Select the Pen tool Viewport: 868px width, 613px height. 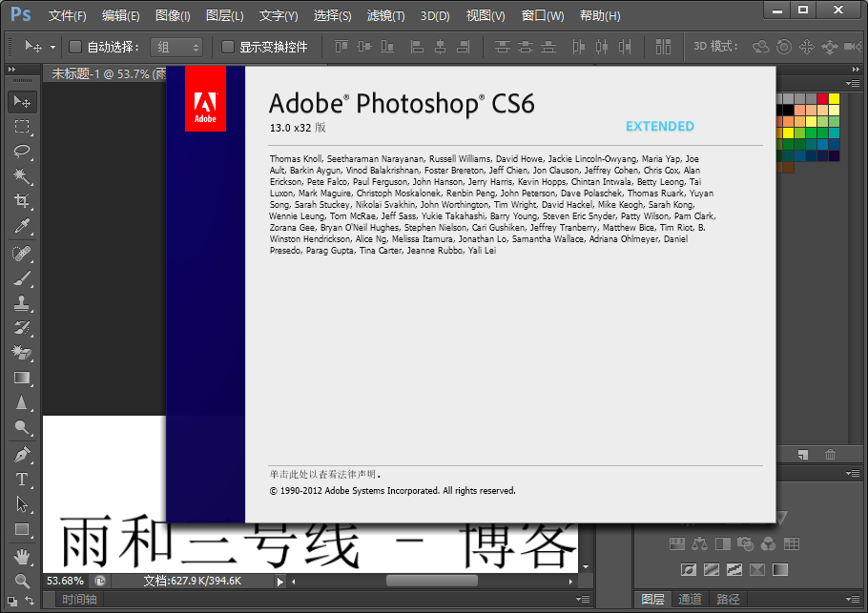(22, 455)
